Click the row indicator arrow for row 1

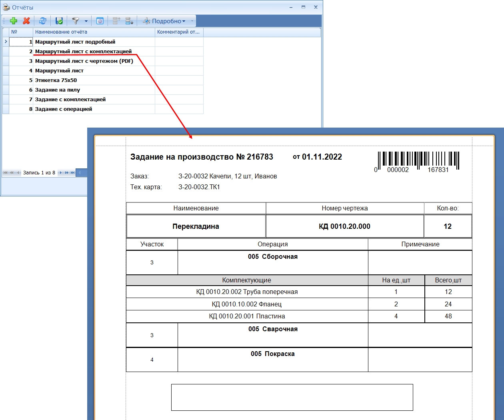6,42
